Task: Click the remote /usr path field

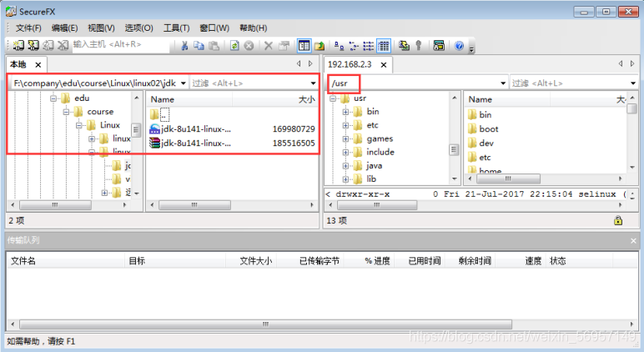Action: coord(413,83)
